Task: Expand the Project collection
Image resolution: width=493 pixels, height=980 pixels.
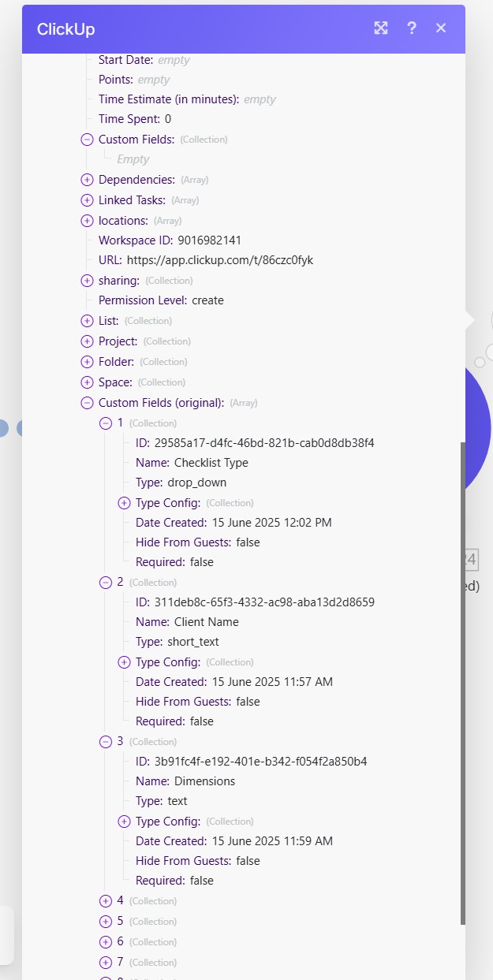Action: click(87, 341)
